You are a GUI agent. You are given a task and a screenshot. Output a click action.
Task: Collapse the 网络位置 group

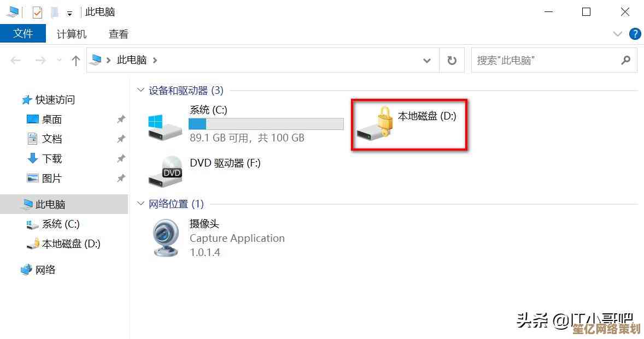coord(141,203)
